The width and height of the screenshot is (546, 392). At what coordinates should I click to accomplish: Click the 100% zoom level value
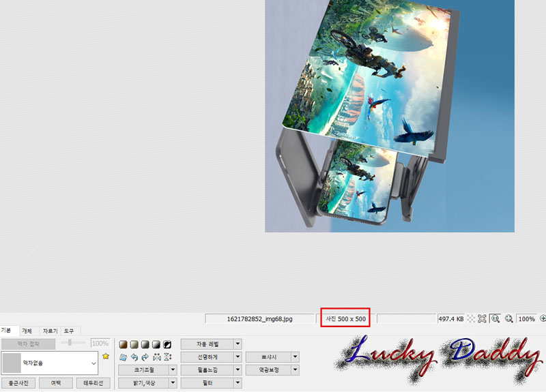(526, 318)
